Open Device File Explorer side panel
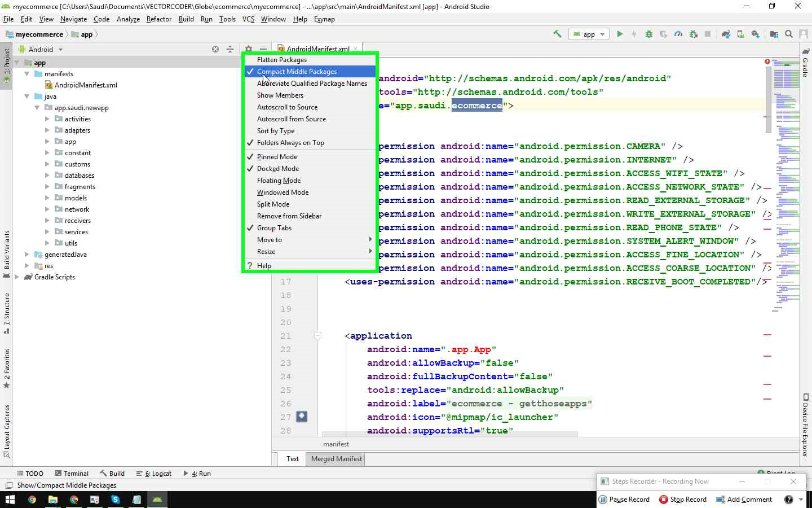The image size is (812, 508). pyautogui.click(x=806, y=425)
